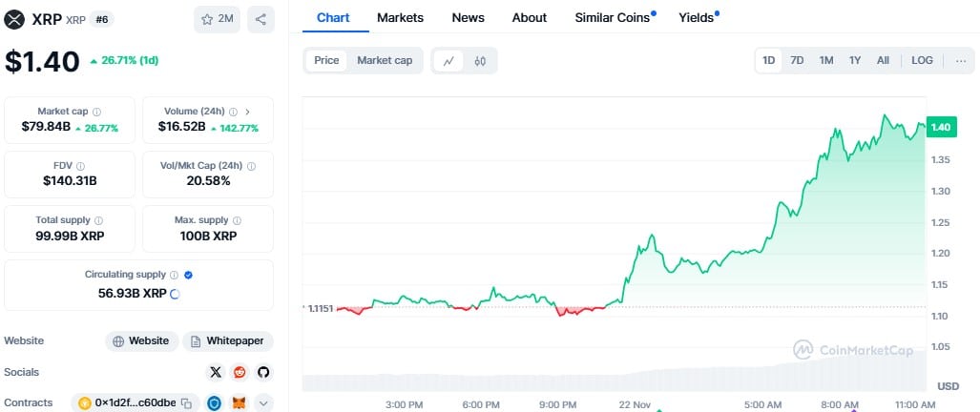Open Max. supply info icon
Image resolution: width=980 pixels, height=412 pixels.
coord(237,220)
